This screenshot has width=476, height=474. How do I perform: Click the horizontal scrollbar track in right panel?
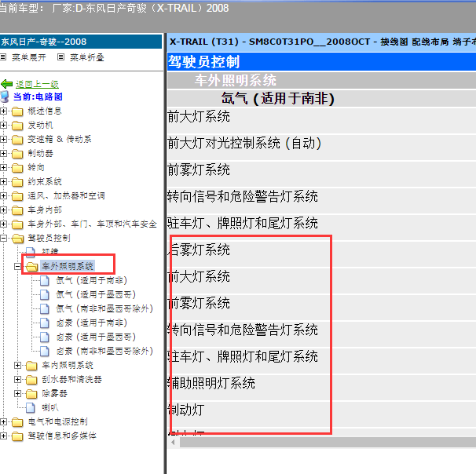[x=328, y=443]
